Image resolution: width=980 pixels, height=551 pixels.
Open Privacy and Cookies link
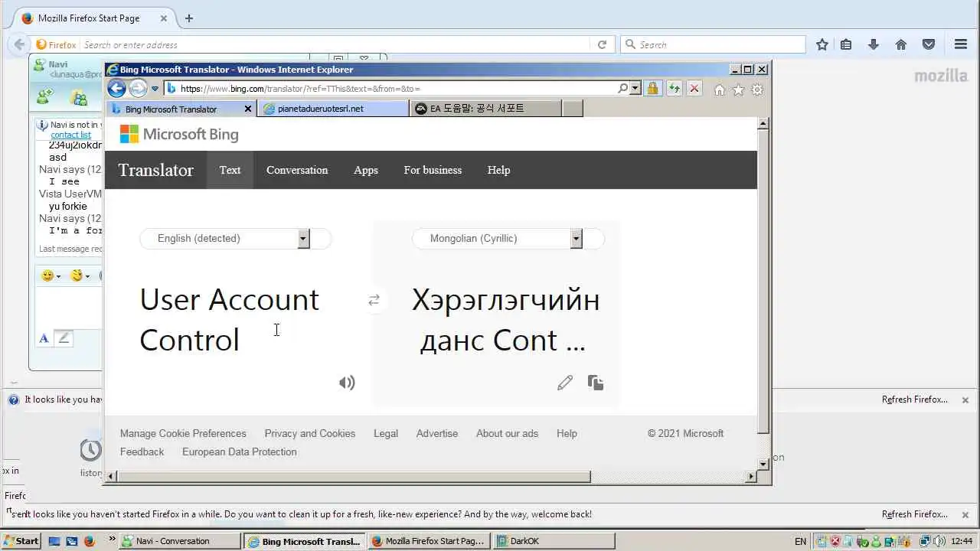click(x=310, y=433)
